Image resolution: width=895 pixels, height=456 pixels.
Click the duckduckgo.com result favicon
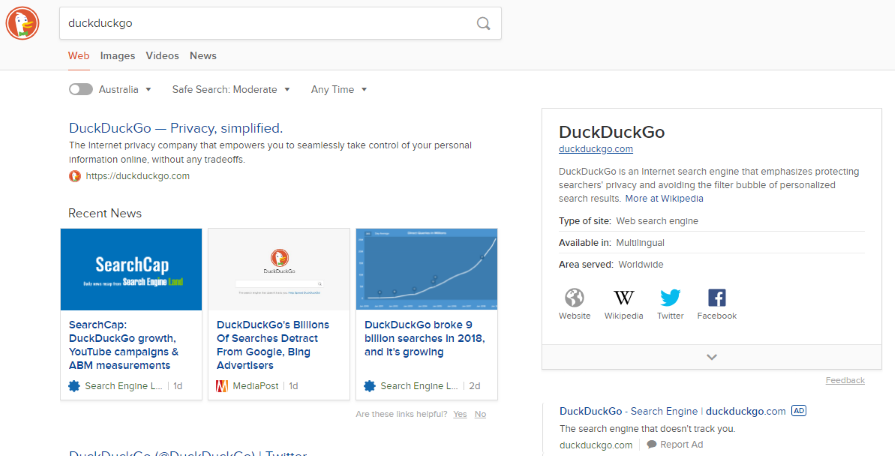(75, 176)
